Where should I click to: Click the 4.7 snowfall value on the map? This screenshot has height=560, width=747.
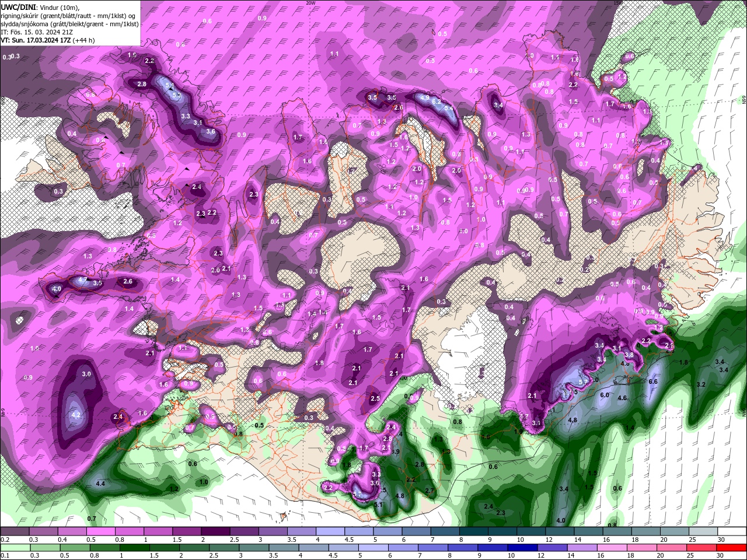[82, 281]
